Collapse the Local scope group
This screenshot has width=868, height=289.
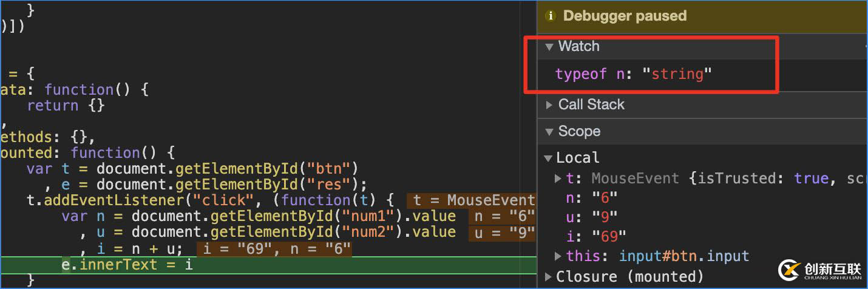[x=548, y=158]
